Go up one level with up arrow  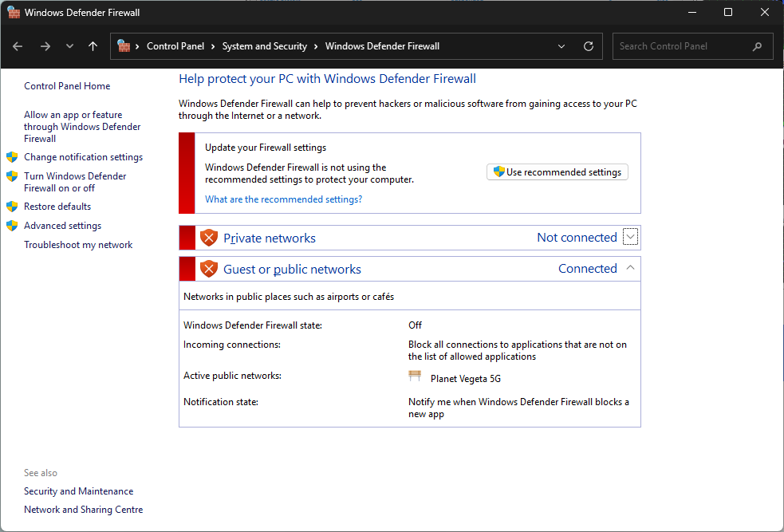[93, 46]
